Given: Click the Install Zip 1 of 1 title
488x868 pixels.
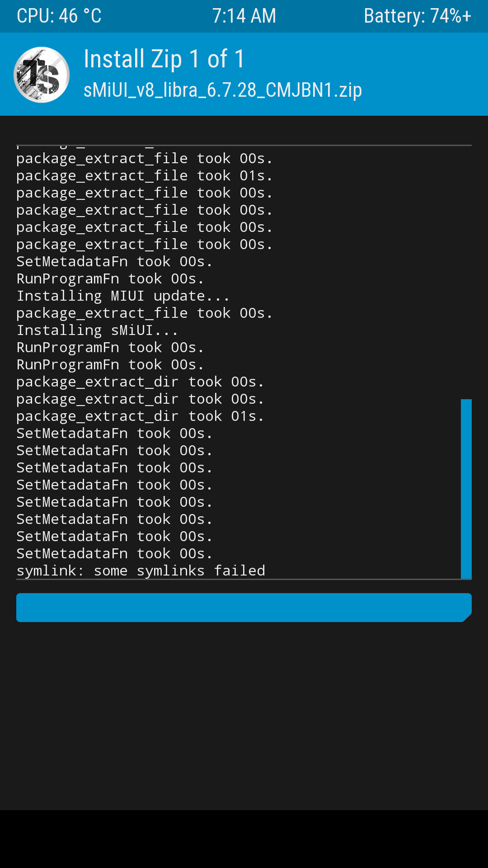Looking at the screenshot, I should (164, 59).
